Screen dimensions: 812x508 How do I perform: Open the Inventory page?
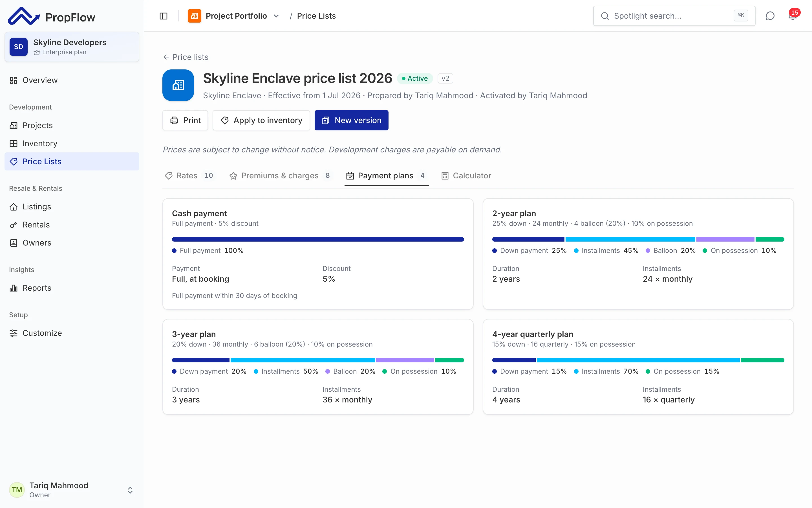click(72, 143)
